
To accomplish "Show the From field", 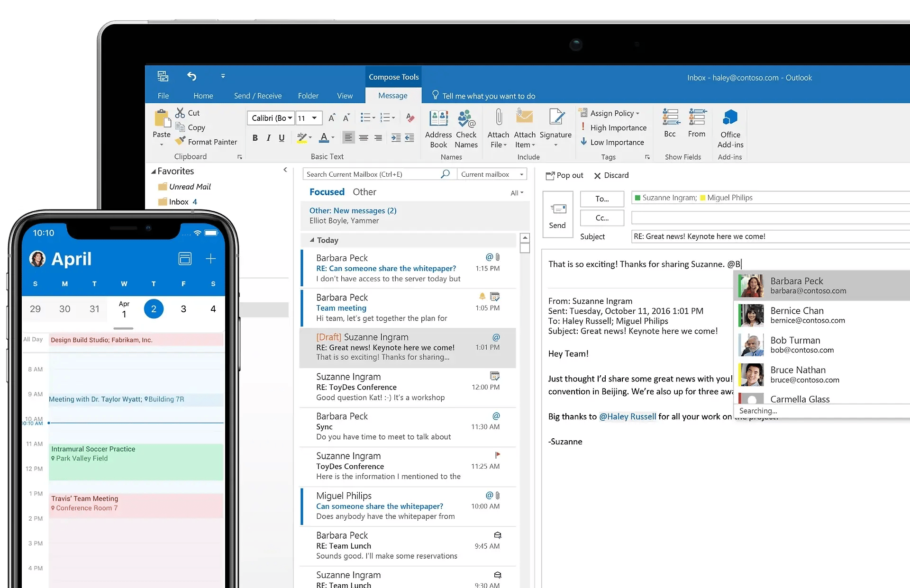I will click(697, 123).
